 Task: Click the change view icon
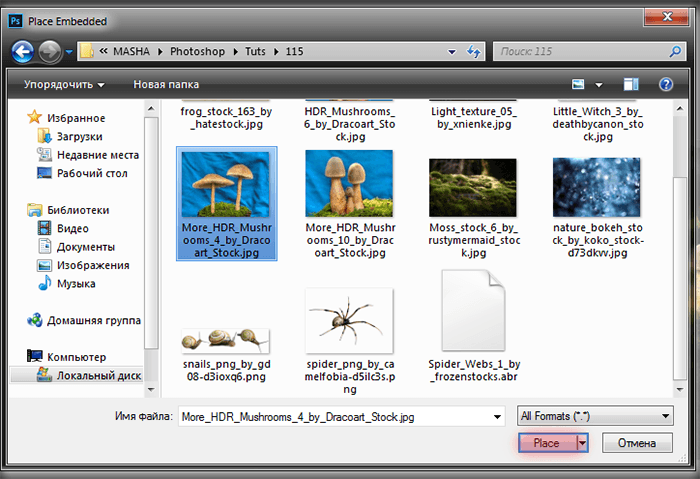tap(579, 84)
